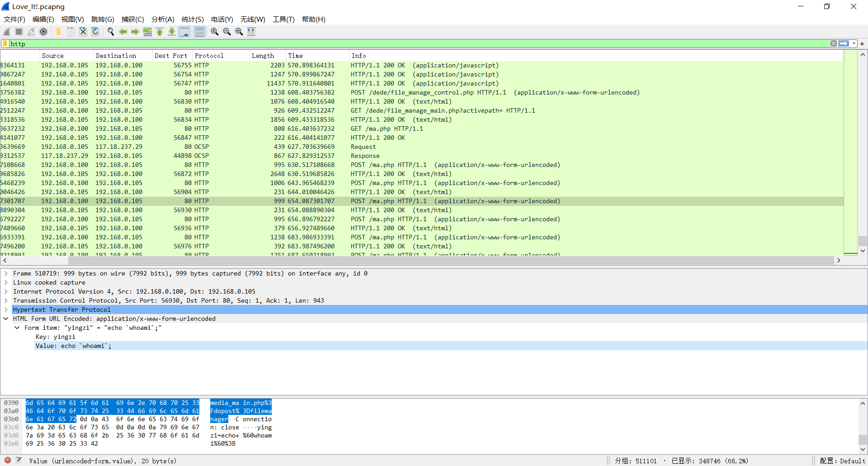Click the zoom in icon

click(215, 32)
